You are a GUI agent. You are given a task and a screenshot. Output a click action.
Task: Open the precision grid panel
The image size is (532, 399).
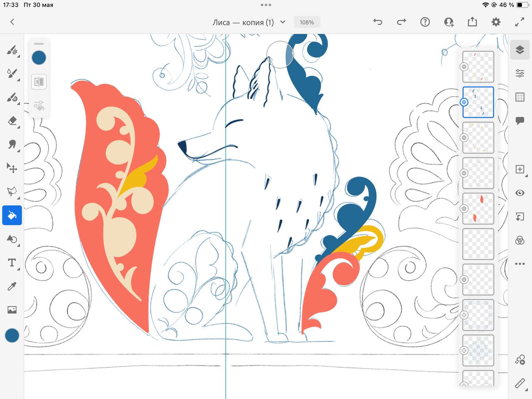pos(520,97)
